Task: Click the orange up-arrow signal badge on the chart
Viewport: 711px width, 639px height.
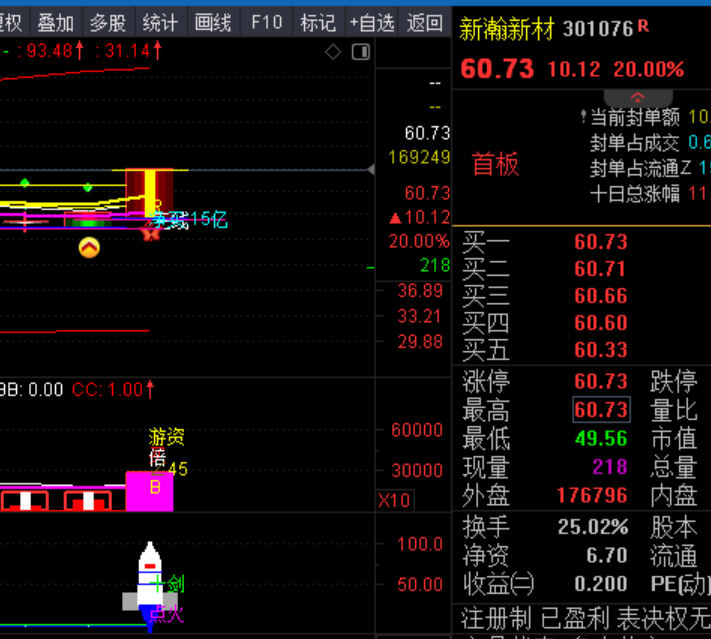Action: 89,248
